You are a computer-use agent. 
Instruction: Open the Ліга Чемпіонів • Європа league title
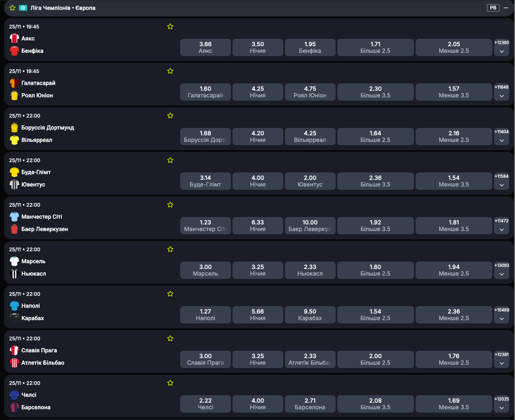tap(63, 8)
